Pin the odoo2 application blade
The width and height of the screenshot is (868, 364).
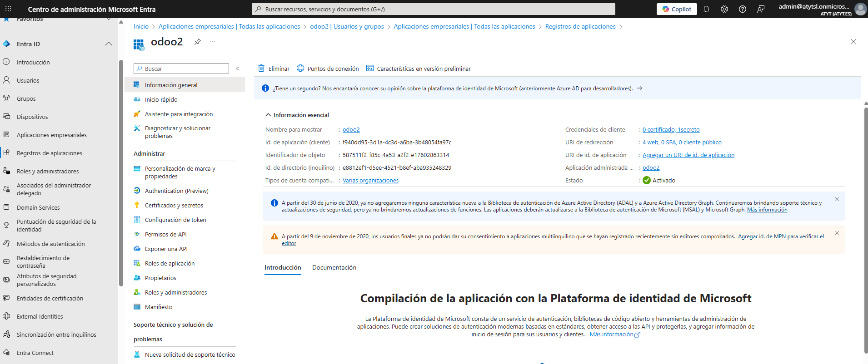pos(198,42)
